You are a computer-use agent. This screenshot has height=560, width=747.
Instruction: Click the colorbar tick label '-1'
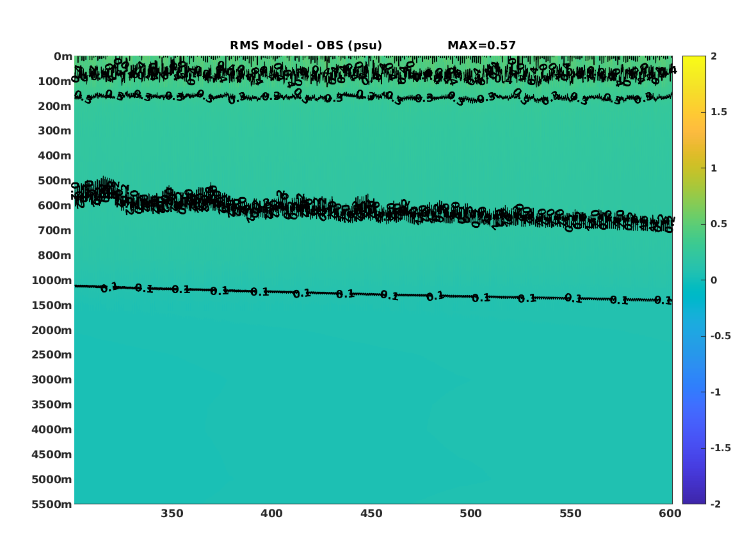[x=716, y=392]
